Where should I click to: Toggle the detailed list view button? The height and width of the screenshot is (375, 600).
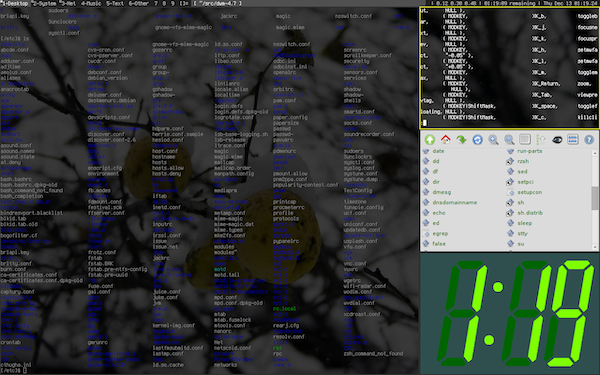[573, 139]
